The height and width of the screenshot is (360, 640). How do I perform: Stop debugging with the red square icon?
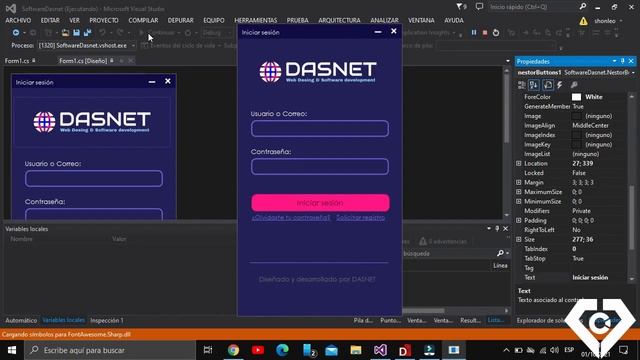(x=485, y=33)
